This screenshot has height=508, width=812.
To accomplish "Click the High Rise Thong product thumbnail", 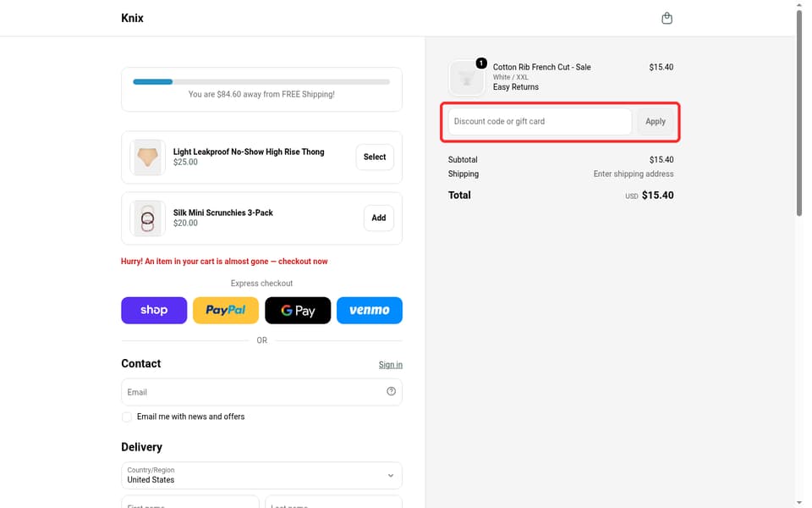I will point(147,157).
